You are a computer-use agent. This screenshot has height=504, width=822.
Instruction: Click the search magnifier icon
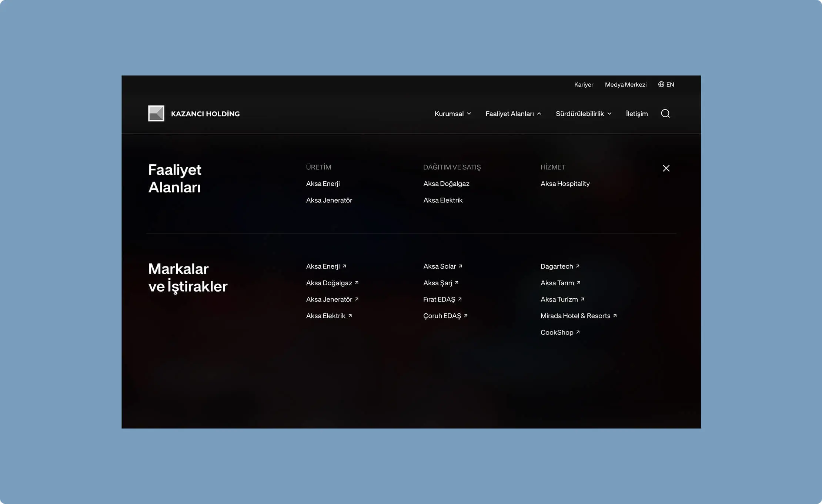tap(665, 114)
